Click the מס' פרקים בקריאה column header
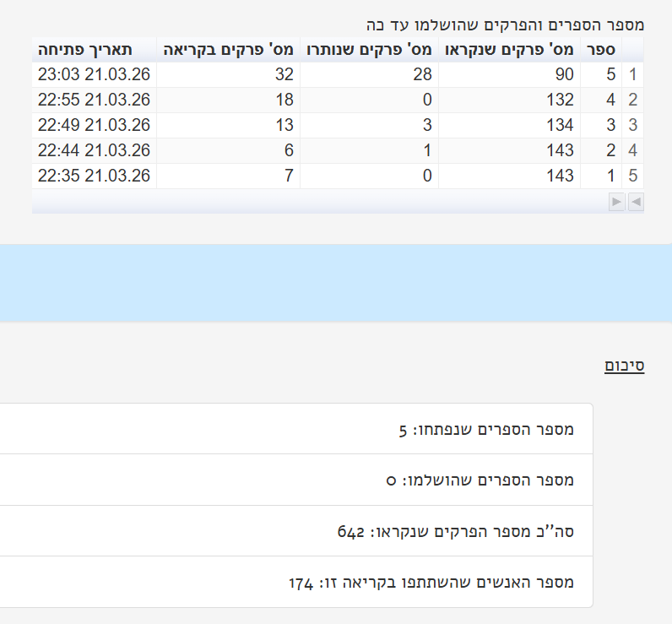Image resolution: width=672 pixels, height=624 pixels. 228,49
